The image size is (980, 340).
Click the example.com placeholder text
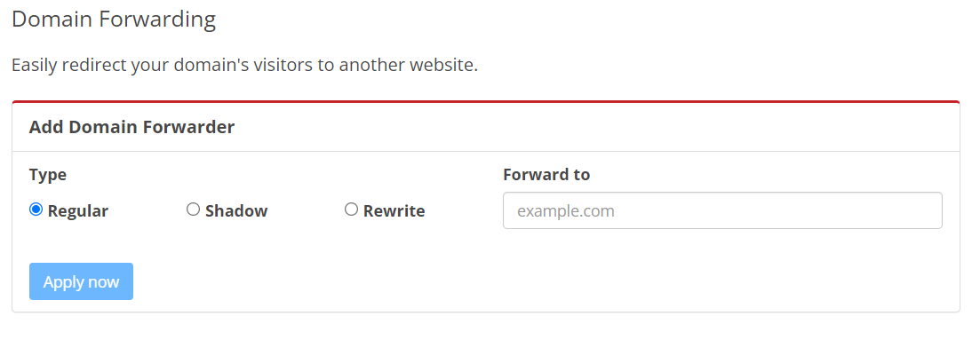566,211
